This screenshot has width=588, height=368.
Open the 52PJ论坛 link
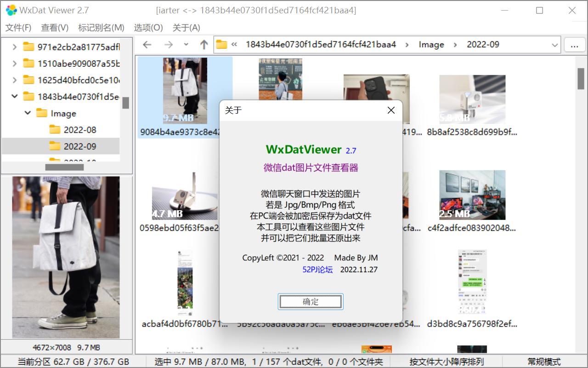pos(317,270)
